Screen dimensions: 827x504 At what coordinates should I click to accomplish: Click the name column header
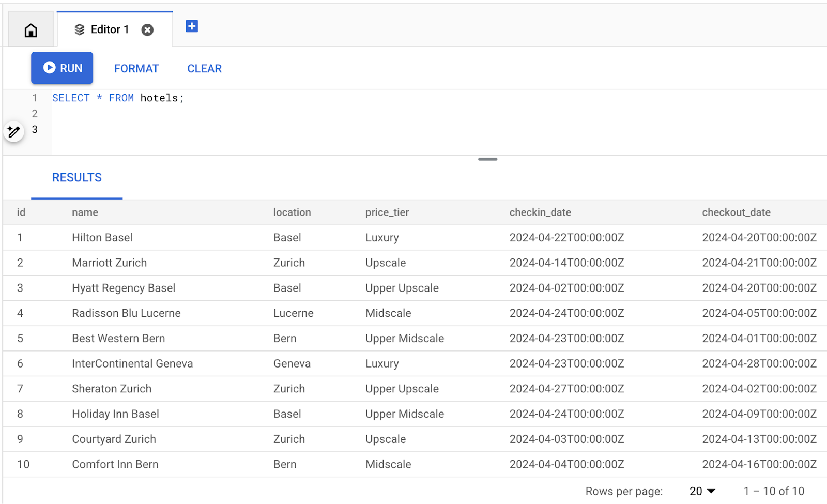[x=84, y=212]
